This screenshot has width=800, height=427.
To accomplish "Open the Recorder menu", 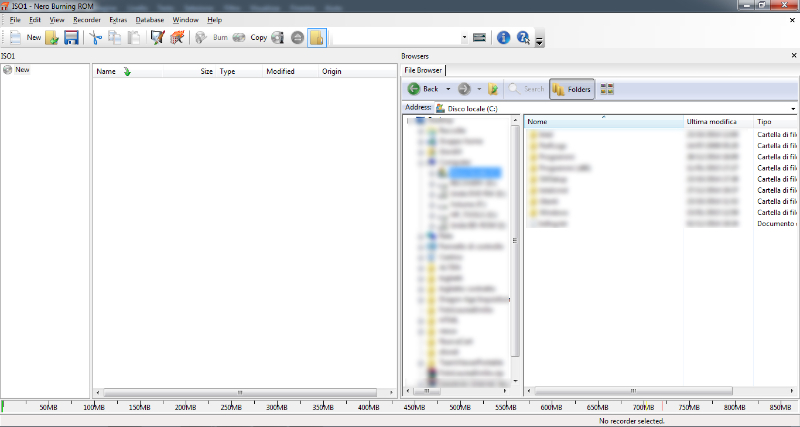I will point(86,20).
